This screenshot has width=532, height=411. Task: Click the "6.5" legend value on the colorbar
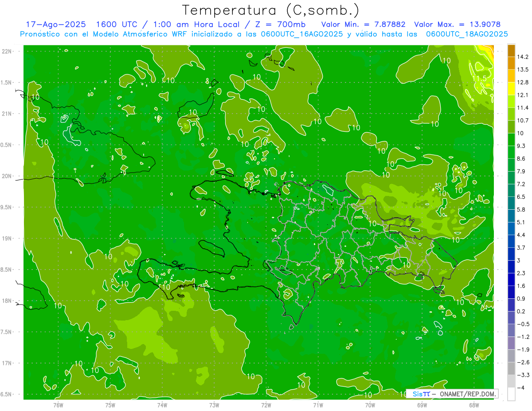(521, 197)
